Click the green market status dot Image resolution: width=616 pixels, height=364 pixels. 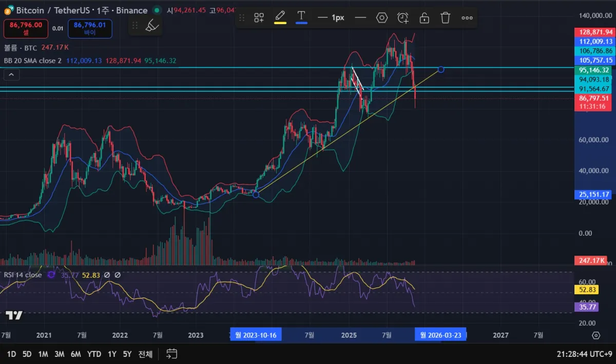(157, 10)
